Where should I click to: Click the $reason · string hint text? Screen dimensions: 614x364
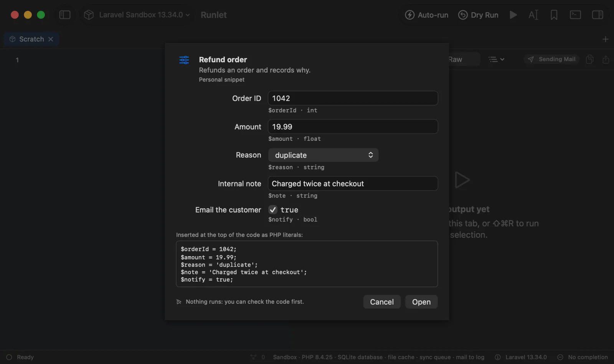point(296,167)
